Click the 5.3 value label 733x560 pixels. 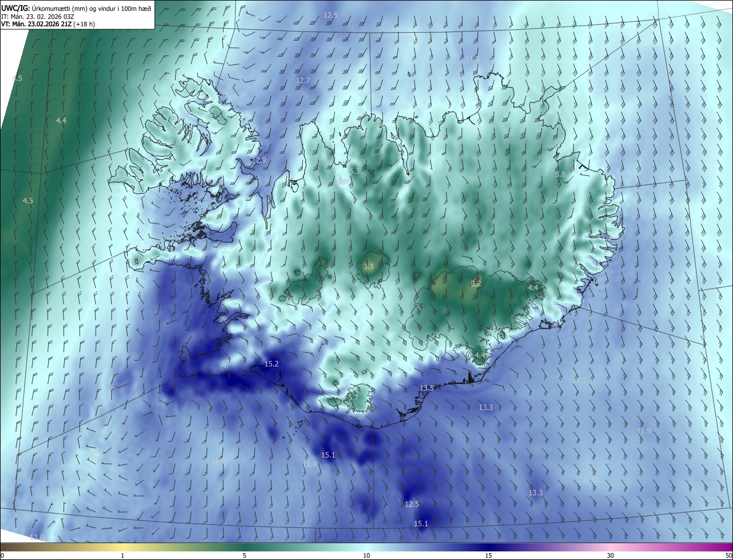point(354,171)
